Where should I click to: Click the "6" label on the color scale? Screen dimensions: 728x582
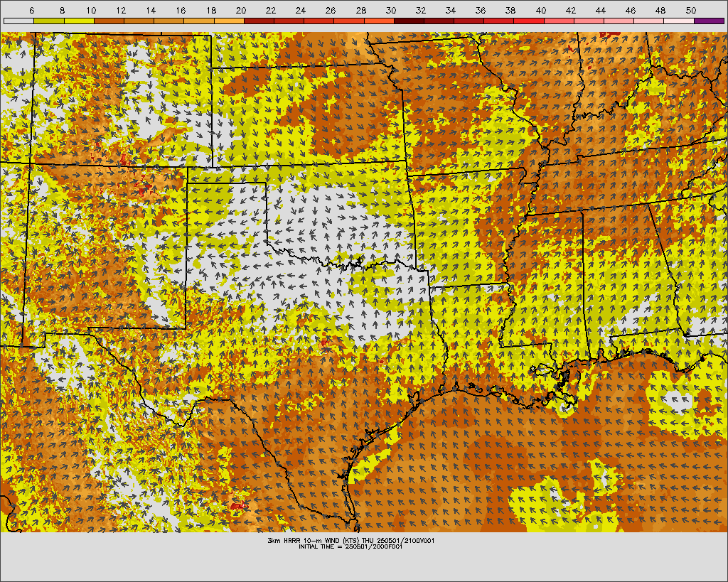(31, 10)
